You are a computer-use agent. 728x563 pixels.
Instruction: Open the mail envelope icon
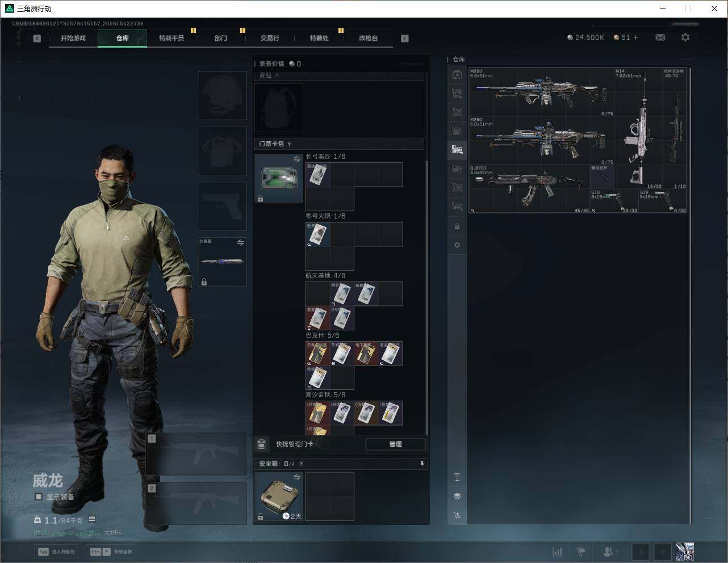(660, 37)
